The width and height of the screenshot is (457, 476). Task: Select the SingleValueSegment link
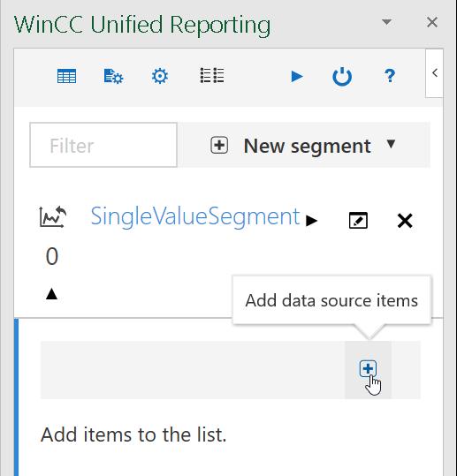(195, 216)
